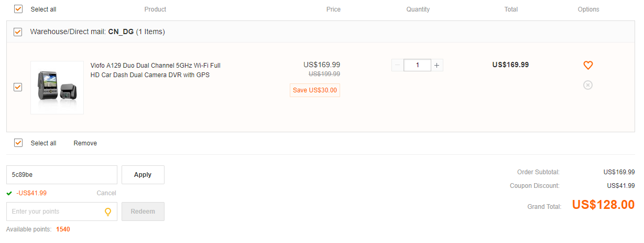This screenshot has width=644, height=243.
Task: Add dash cam to wishlist heart icon
Action: point(588,66)
